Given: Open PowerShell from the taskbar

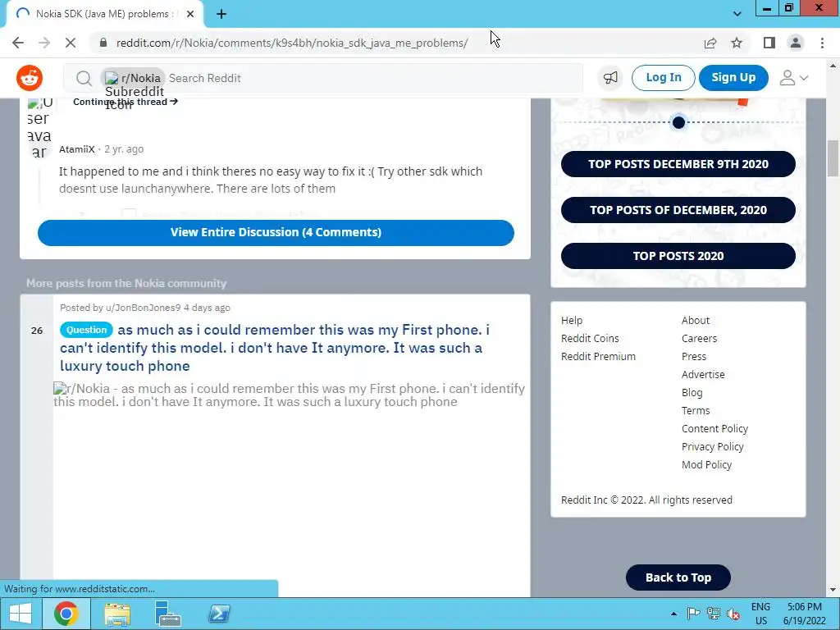Looking at the screenshot, I should [219, 614].
